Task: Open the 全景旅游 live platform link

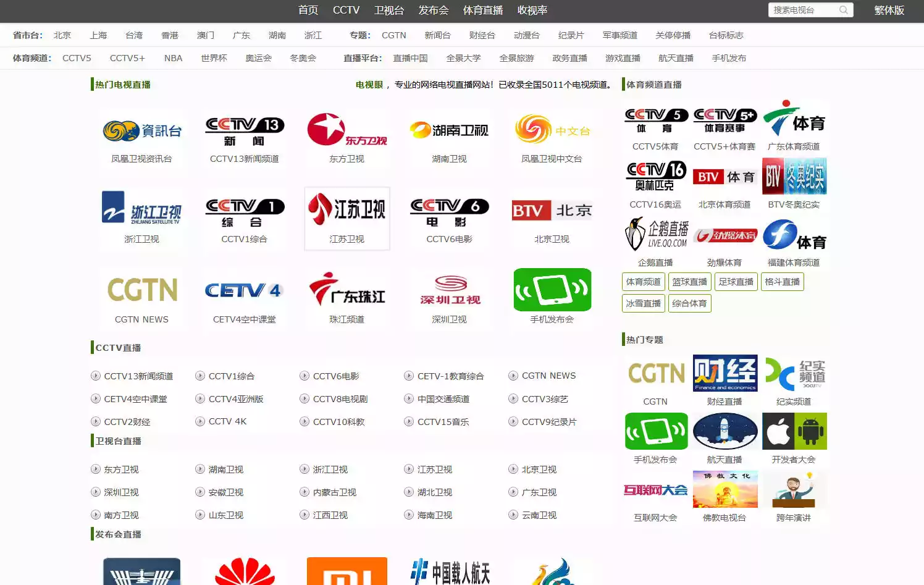Action: [517, 58]
